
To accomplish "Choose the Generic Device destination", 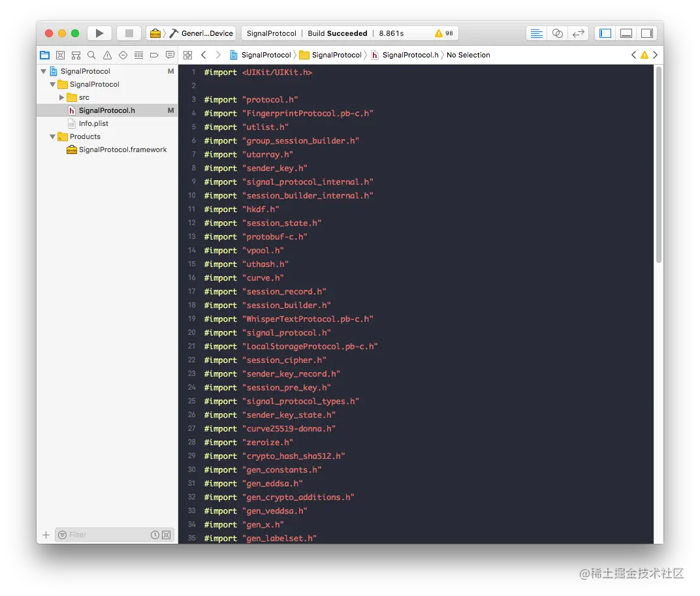I will click(202, 33).
